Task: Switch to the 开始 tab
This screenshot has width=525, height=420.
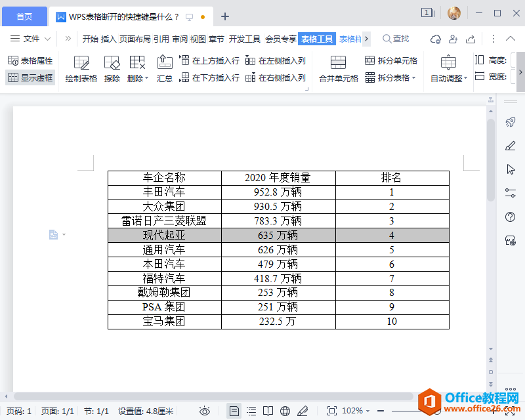Action: (x=91, y=39)
